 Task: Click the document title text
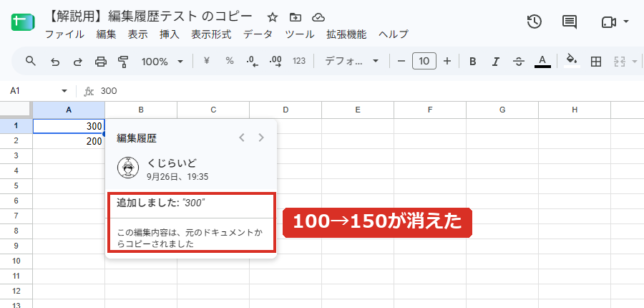(150, 17)
